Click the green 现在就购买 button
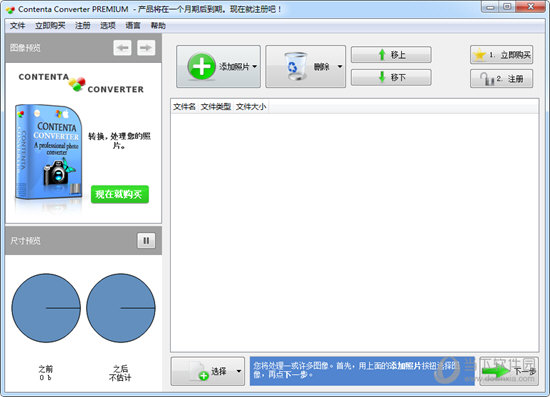Screen dimensions: 550x397 coord(120,194)
